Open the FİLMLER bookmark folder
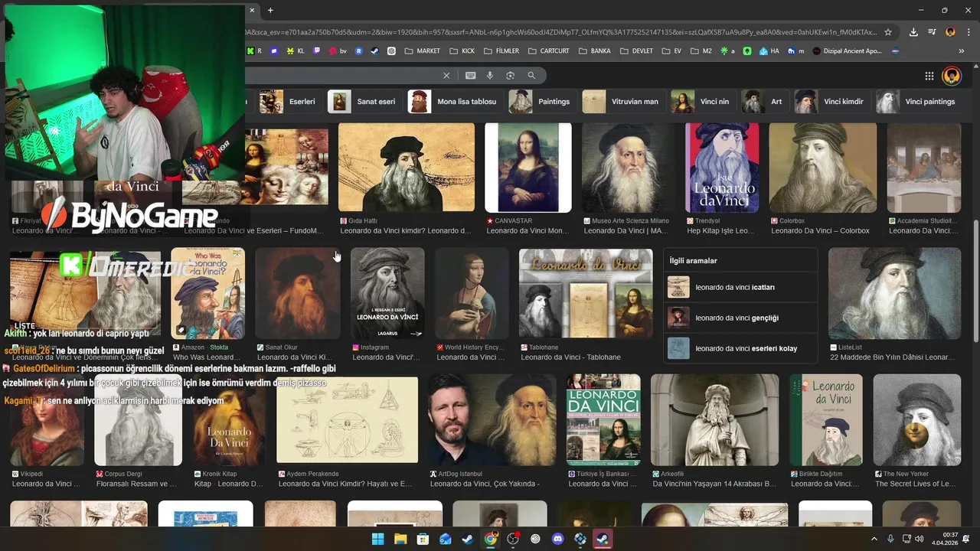980x551 pixels. [501, 51]
